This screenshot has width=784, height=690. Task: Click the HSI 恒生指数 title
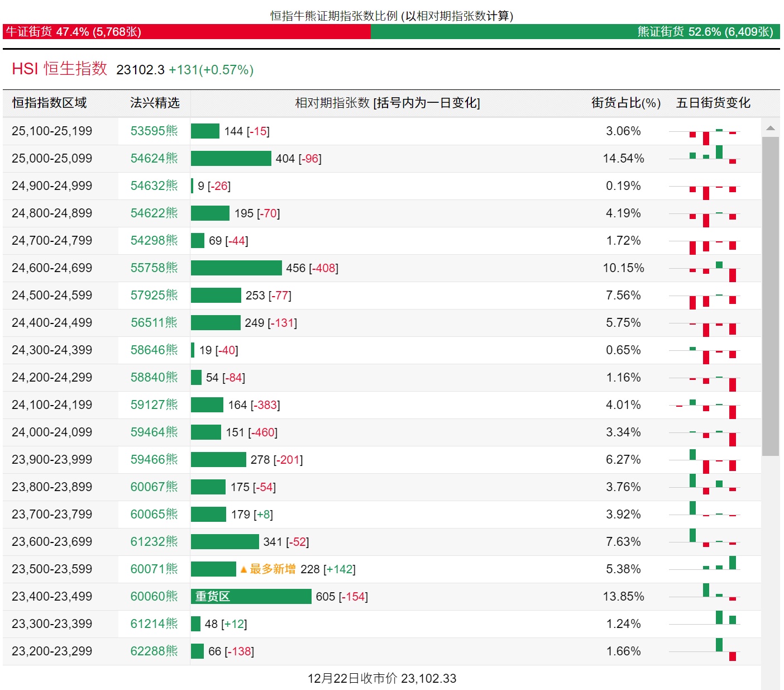60,69
